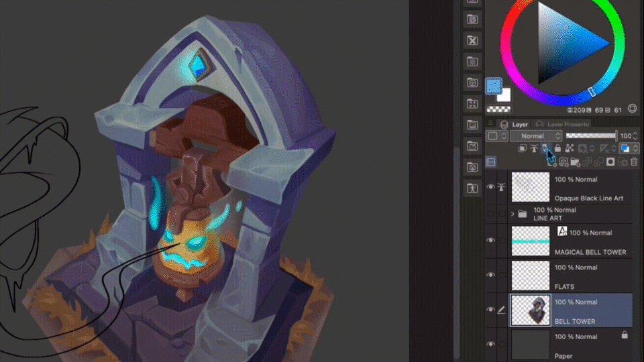Image resolution: width=644 pixels, height=362 pixels.
Task: Click the hue value 209
Action: (x=579, y=110)
